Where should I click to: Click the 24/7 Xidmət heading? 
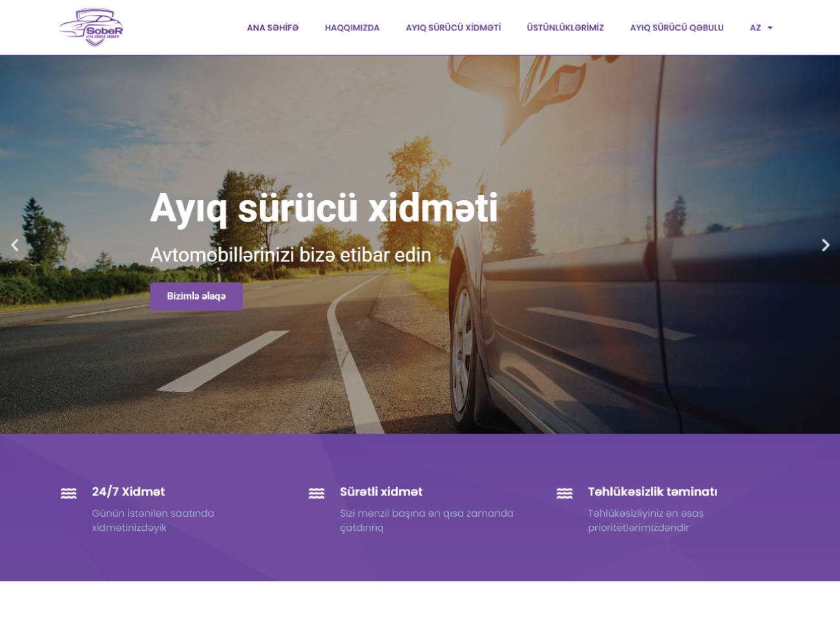point(128,492)
